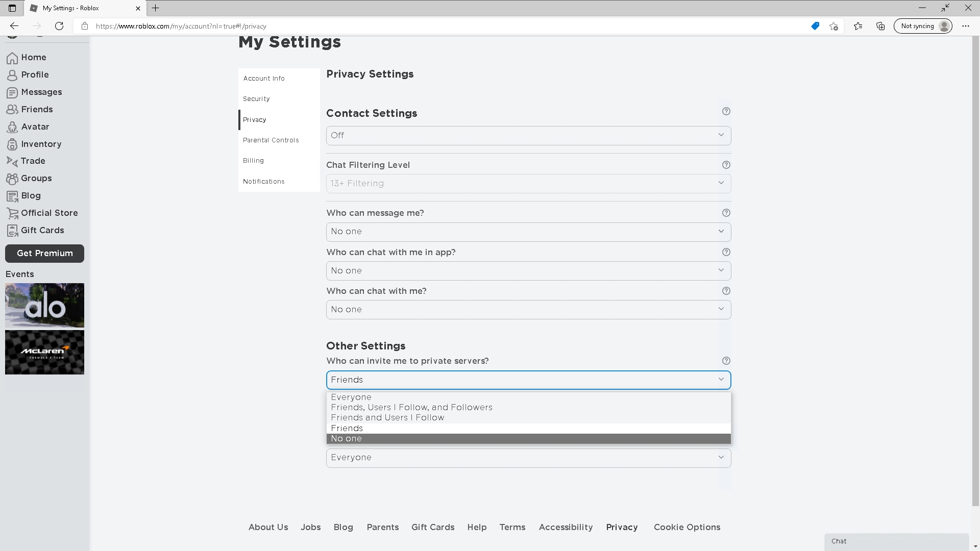980x551 pixels.
Task: Open the Parents footer link
Action: pyautogui.click(x=383, y=528)
